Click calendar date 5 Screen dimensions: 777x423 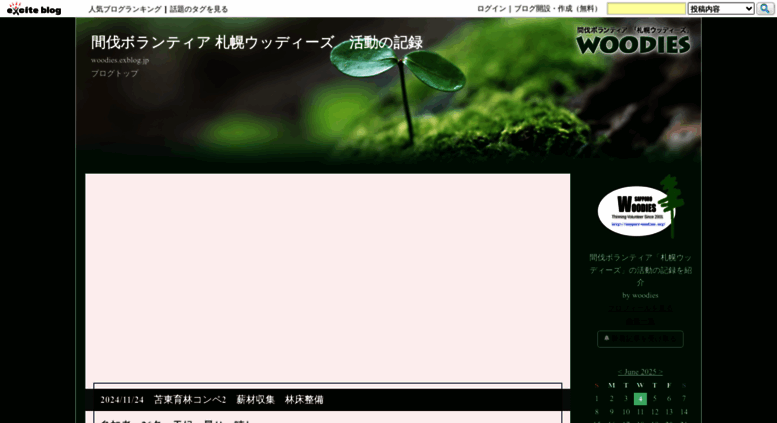click(655, 398)
